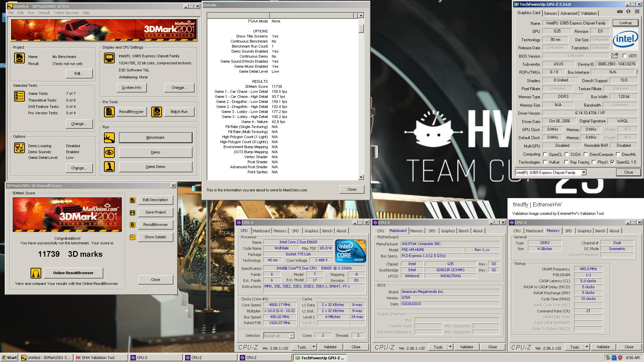
Task: Click the 3DMark2001 banner image in main window
Action: (104, 30)
